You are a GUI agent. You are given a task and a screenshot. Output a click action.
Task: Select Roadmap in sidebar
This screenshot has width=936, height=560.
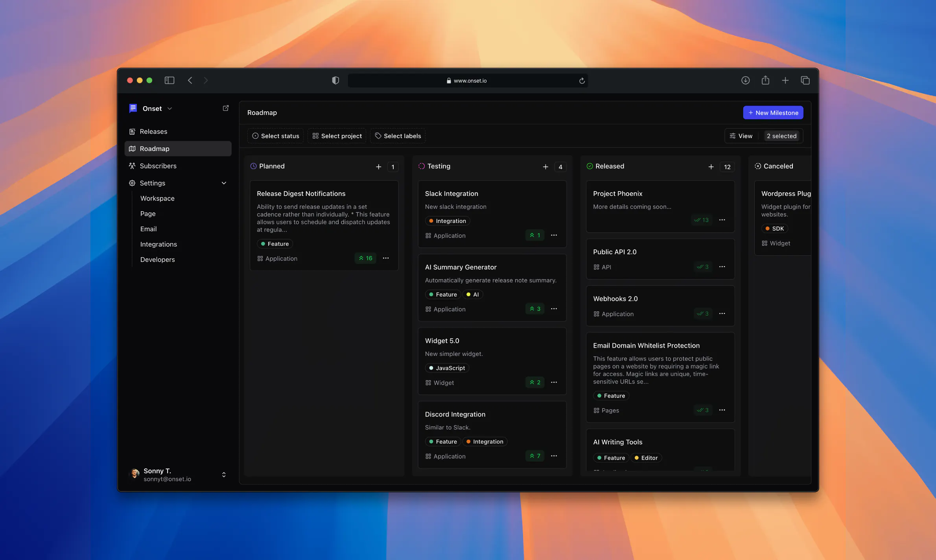pos(178,149)
